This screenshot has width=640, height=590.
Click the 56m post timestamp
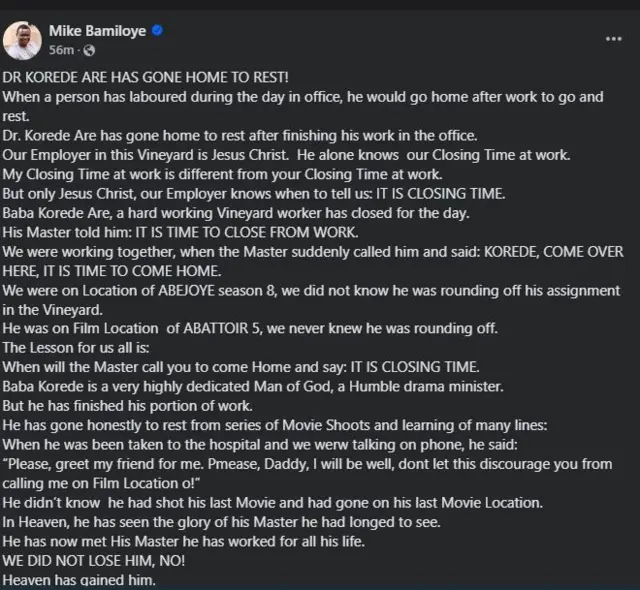click(x=62, y=50)
